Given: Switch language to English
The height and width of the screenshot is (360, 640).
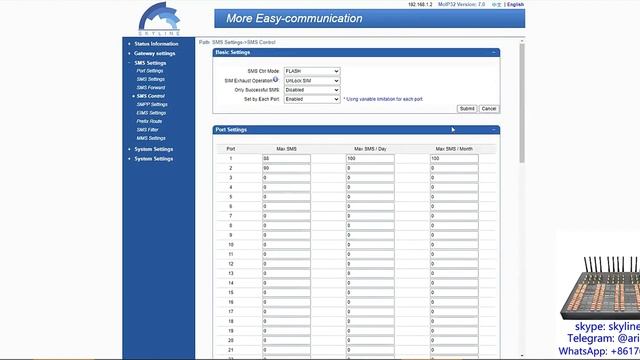Looking at the screenshot, I should pos(516,4).
